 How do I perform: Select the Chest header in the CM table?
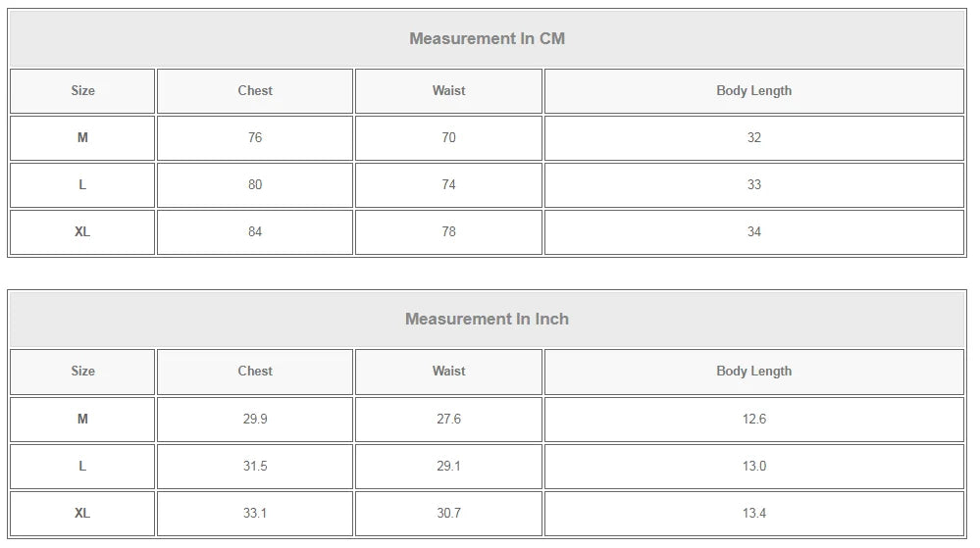tap(255, 91)
